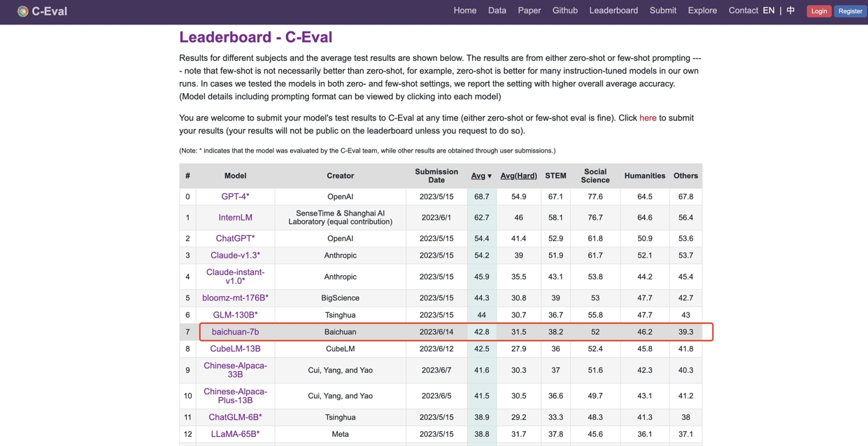
Task: Click the red 'here' submit link
Action: click(648, 118)
